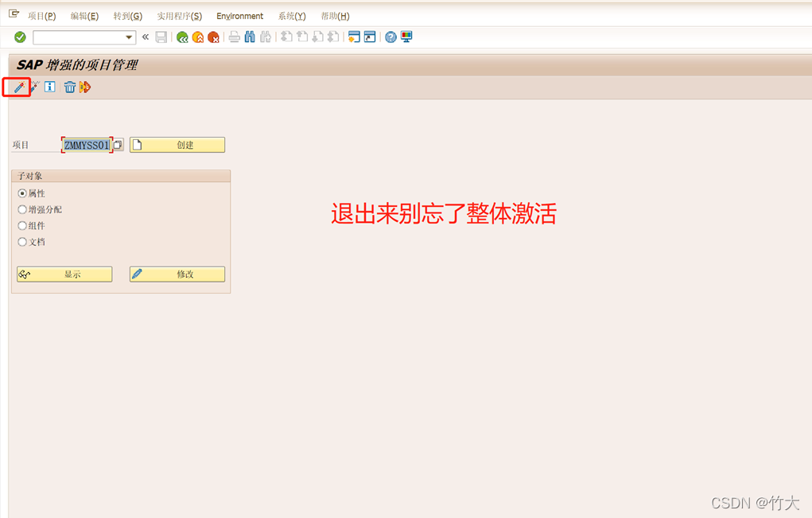This screenshot has height=518, width=812.
Task: Click the Print icon
Action: point(235,37)
